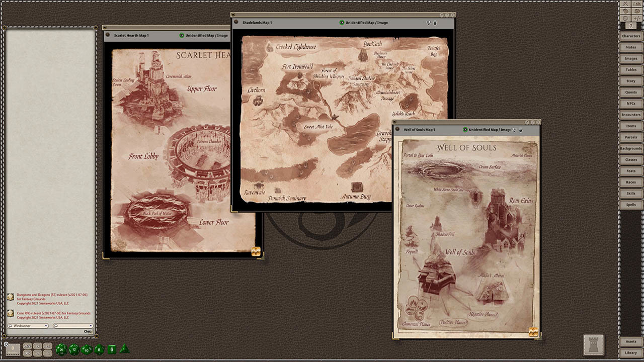Roll the d10 die
This screenshot has height=362, width=644.
coord(86,350)
